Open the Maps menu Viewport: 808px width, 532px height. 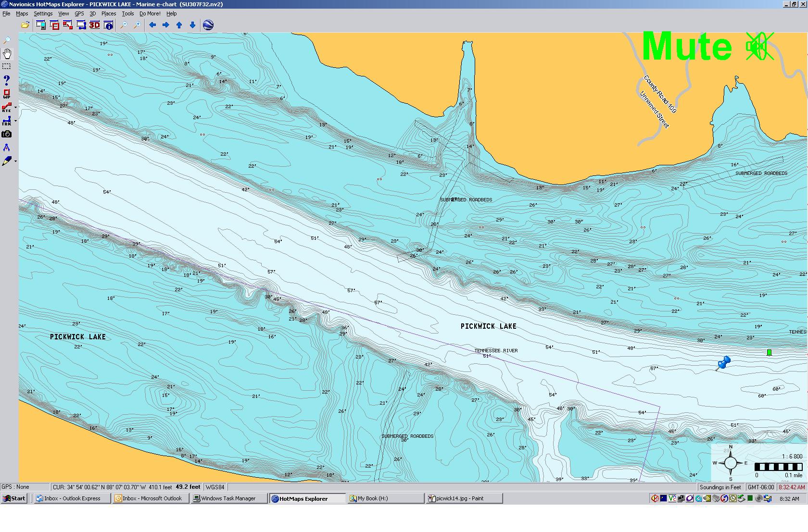(x=22, y=13)
